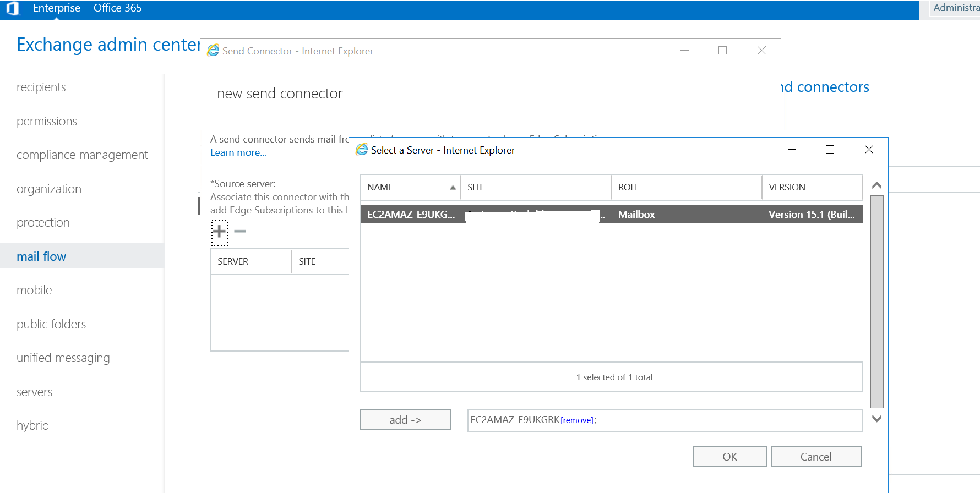Go to public folders
Screen dimensions: 980x493
click(x=51, y=325)
